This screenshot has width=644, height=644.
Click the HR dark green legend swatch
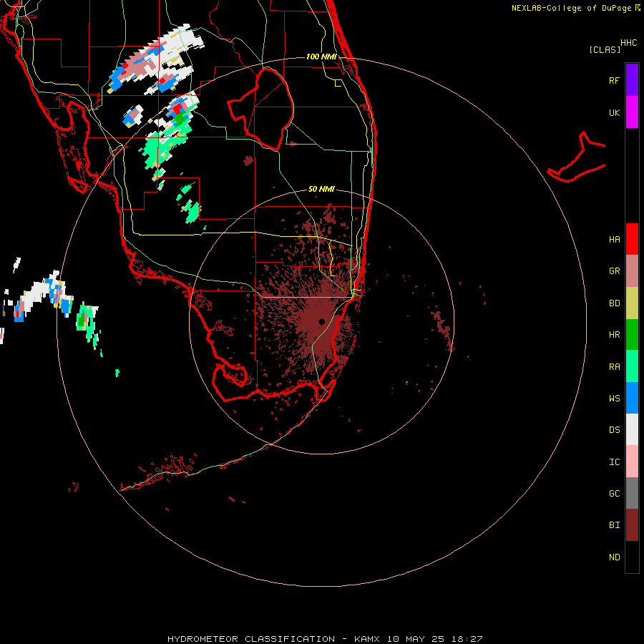click(x=632, y=335)
